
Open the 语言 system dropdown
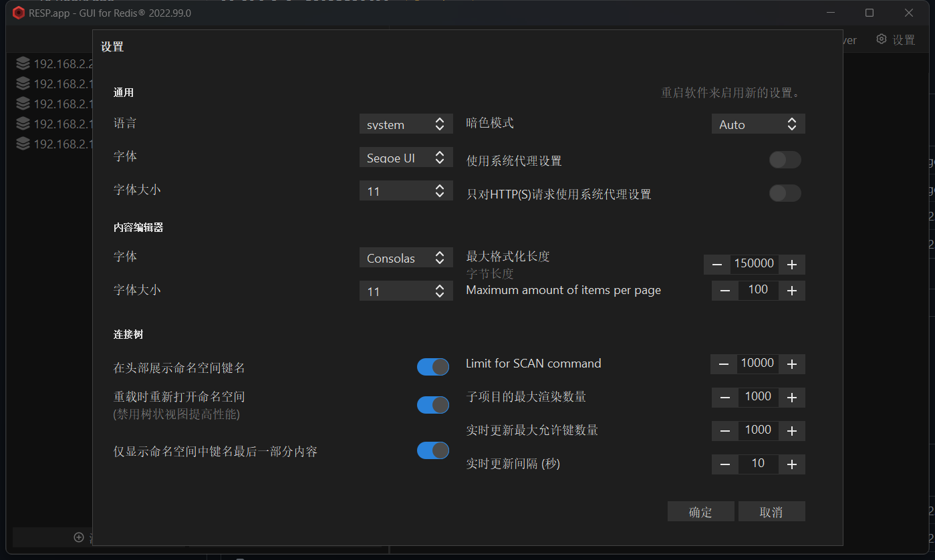(406, 124)
